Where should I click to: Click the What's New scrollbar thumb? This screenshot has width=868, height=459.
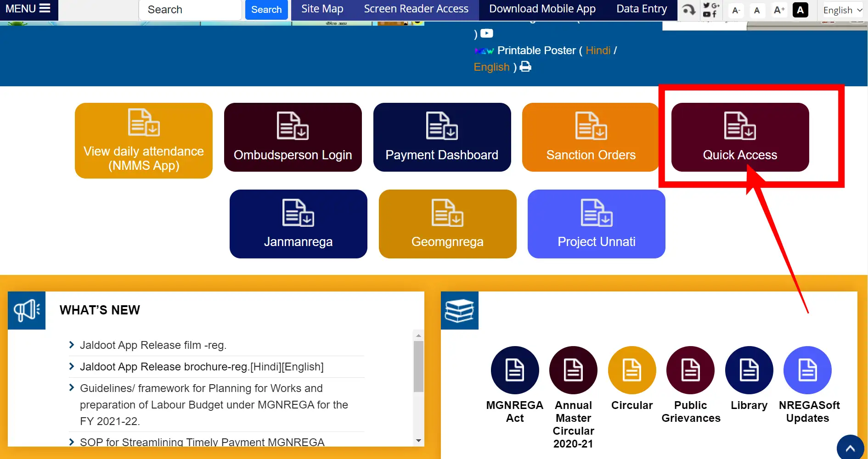tap(418, 366)
